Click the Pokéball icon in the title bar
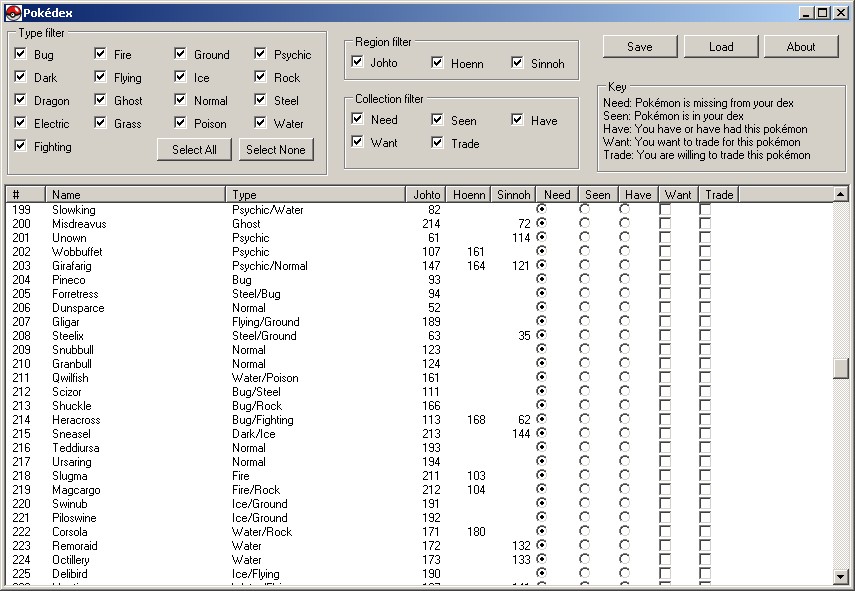The height and width of the screenshot is (591, 855). [x=13, y=13]
